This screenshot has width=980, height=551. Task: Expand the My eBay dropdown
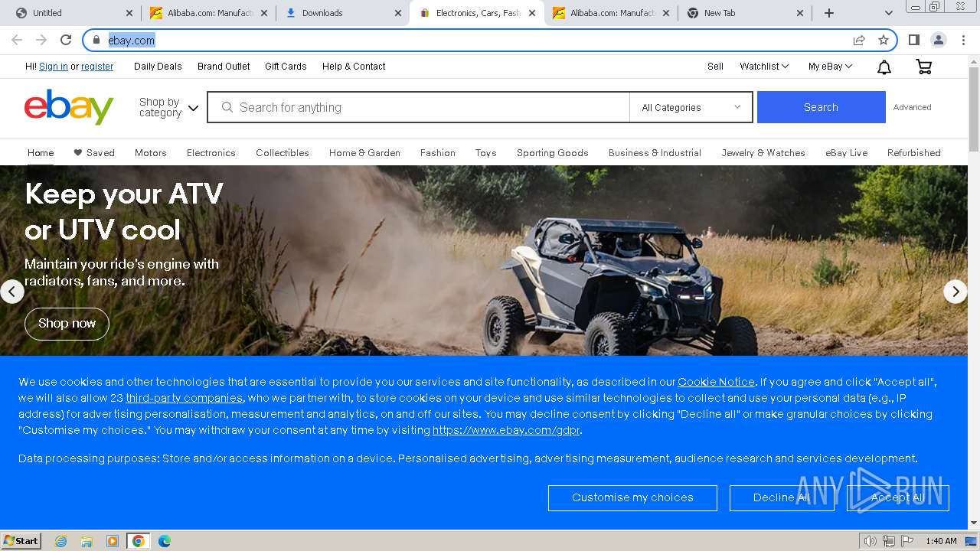(830, 67)
